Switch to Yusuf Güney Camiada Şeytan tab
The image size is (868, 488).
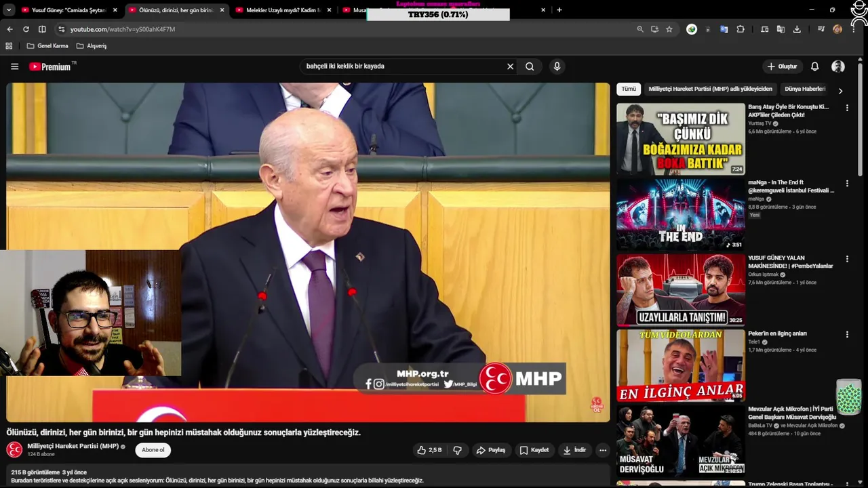(x=68, y=10)
